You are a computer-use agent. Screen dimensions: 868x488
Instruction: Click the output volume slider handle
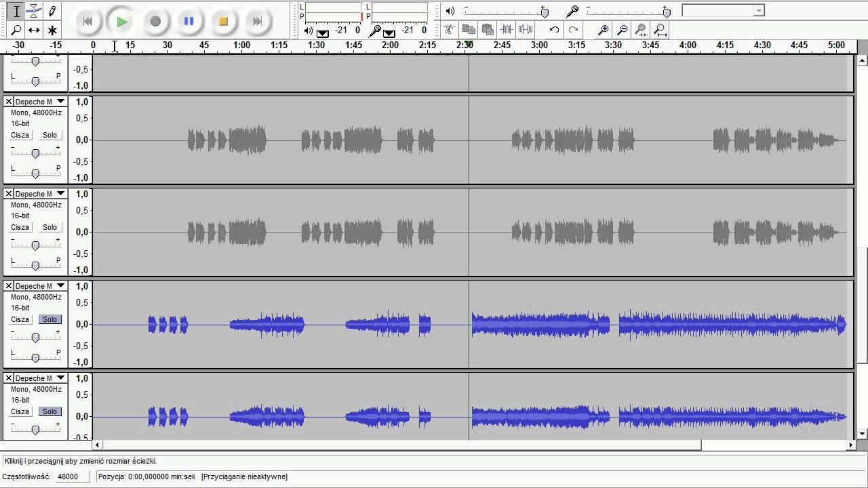click(545, 12)
